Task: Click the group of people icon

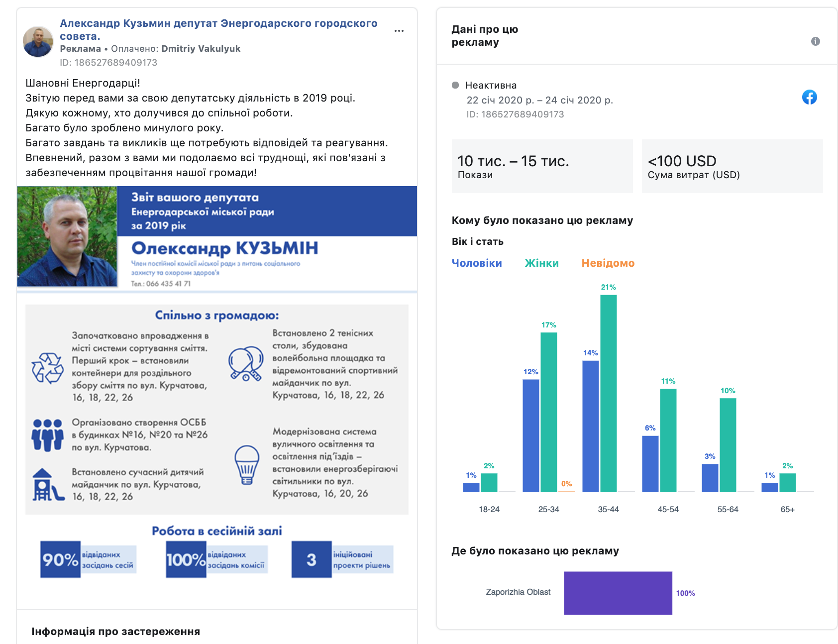Action: point(47,435)
